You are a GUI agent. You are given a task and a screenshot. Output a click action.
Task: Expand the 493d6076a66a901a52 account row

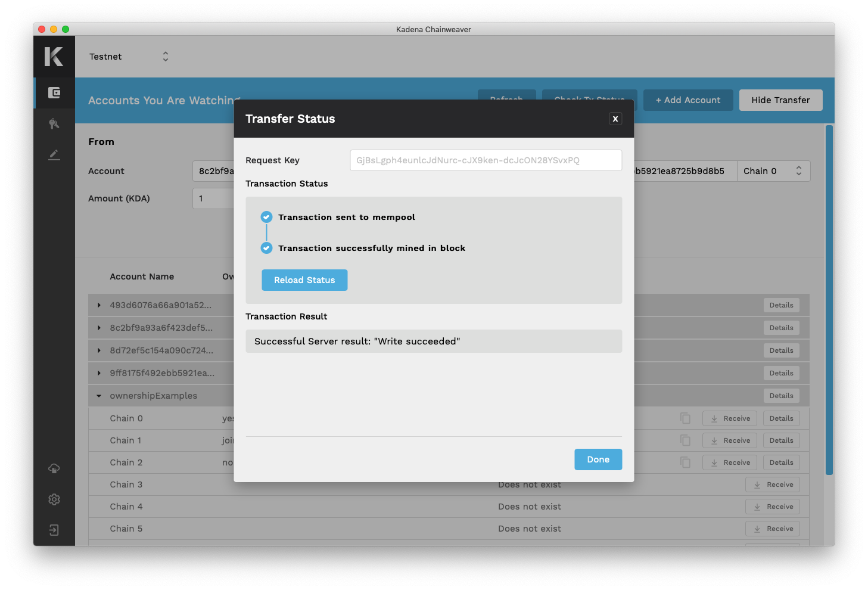99,305
